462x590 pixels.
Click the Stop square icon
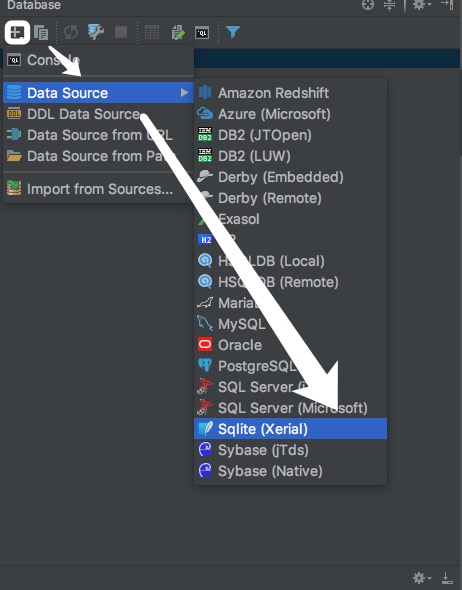point(121,32)
